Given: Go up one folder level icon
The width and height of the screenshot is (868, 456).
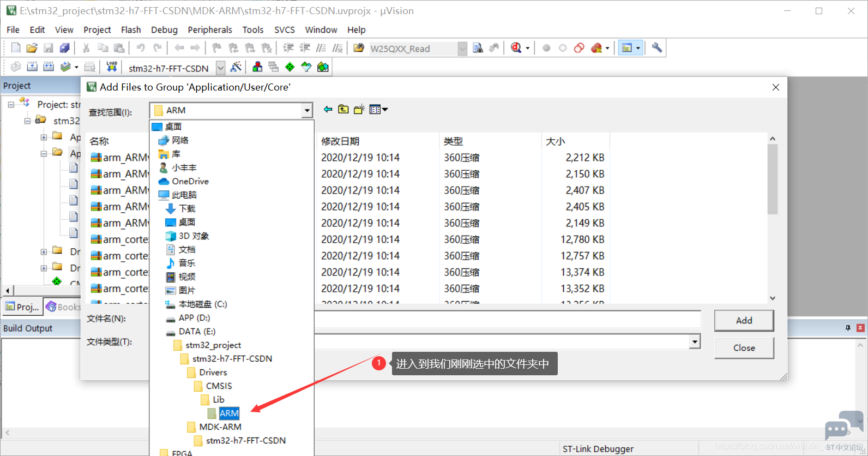Looking at the screenshot, I should pos(343,110).
